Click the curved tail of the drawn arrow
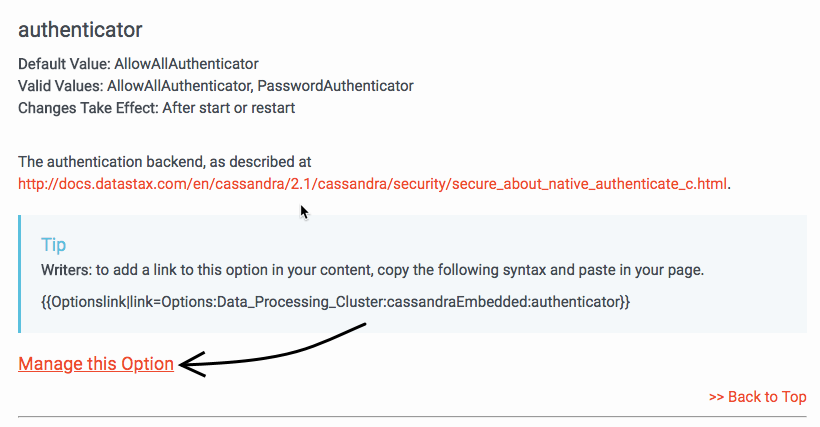Screen dimensions: 820x427 [x=310, y=343]
